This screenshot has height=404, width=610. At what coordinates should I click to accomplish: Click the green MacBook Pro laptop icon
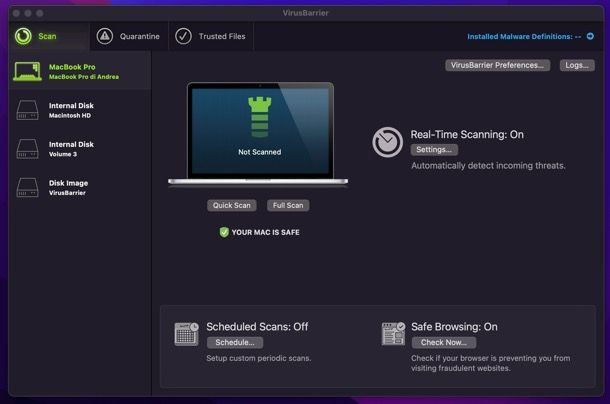click(27, 71)
